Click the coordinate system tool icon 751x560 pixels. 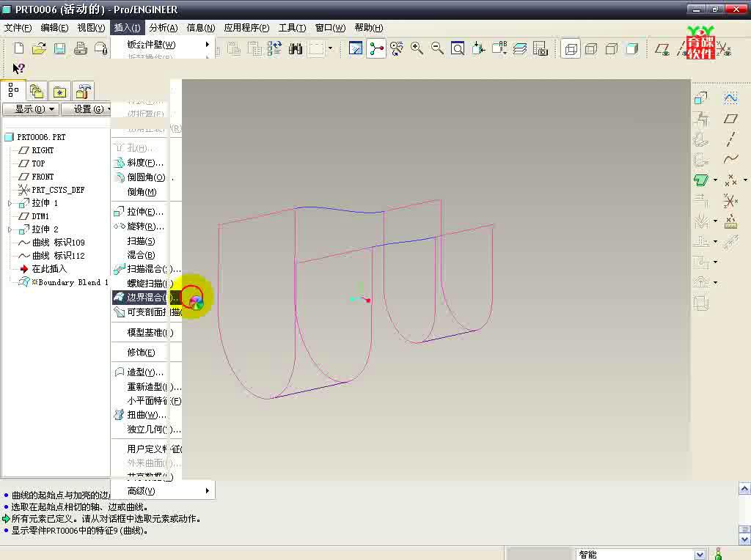click(x=730, y=201)
